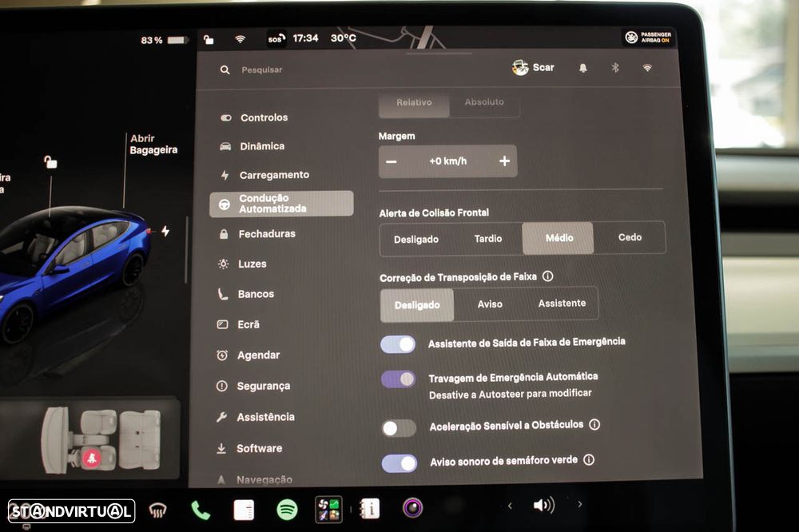Show info for Aceleração Sensível a Obstáculos
The height and width of the screenshot is (532, 799).
(x=594, y=424)
